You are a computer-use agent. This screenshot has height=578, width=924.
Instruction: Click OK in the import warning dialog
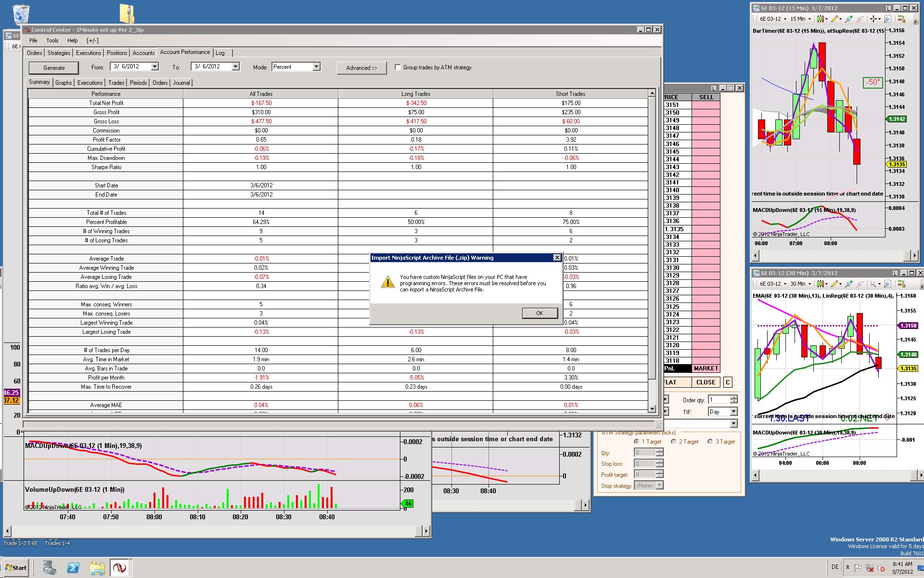coord(539,313)
